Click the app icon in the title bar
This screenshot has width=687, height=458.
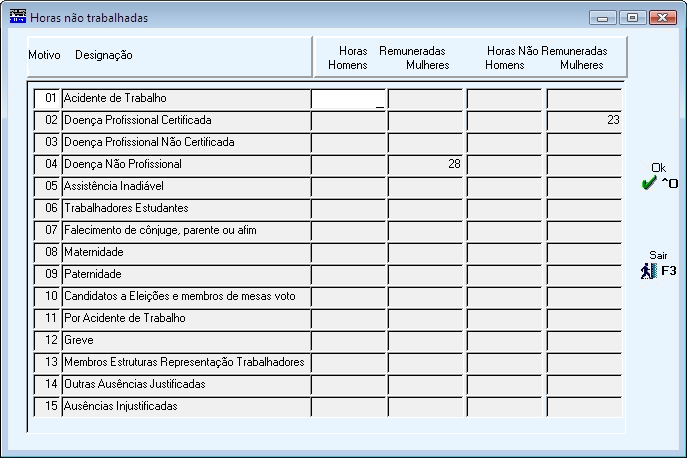pos(18,17)
